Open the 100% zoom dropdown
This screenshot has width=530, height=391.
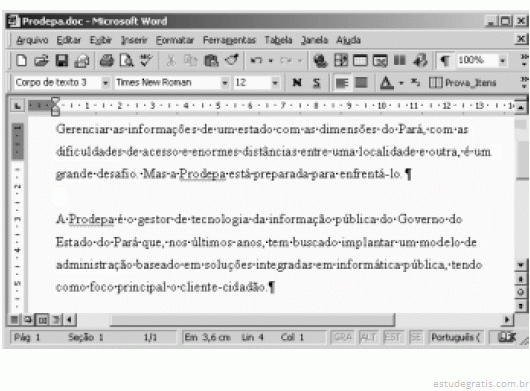pyautogui.click(x=503, y=61)
